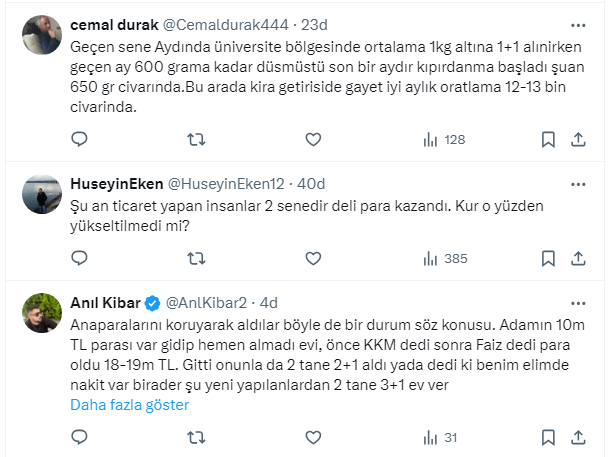Retweet cemal durak's tweet
The image size is (615, 457).
(196, 139)
